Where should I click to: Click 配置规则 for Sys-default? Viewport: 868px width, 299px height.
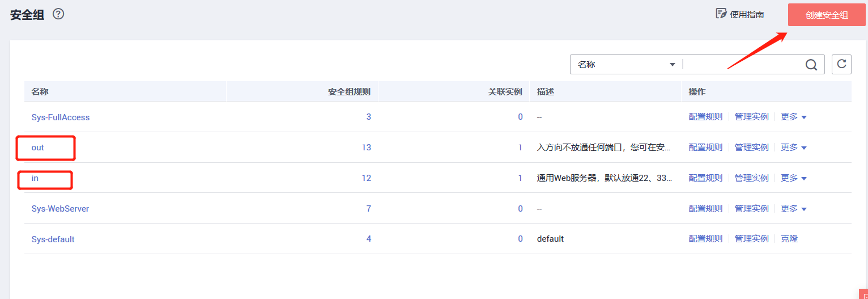point(705,239)
